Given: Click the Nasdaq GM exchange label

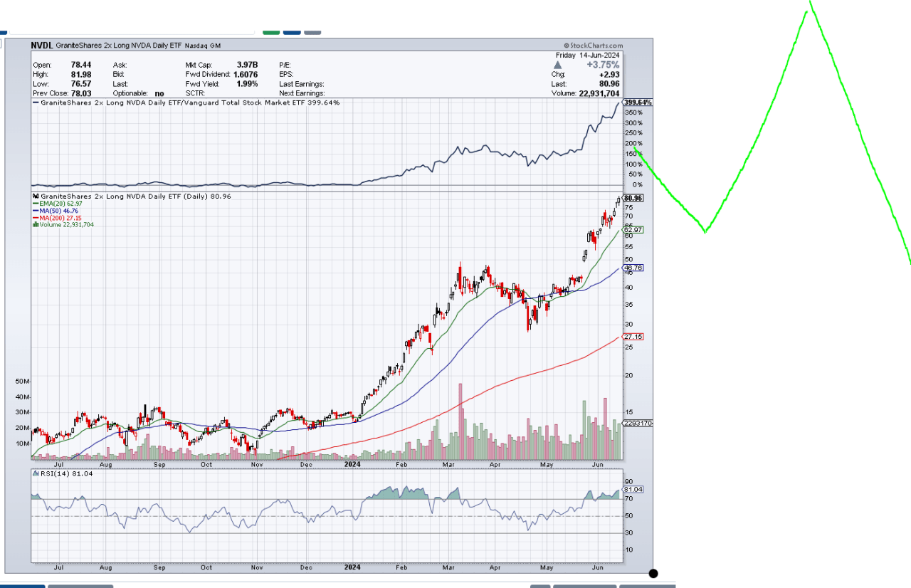Looking at the screenshot, I should click(x=203, y=46).
